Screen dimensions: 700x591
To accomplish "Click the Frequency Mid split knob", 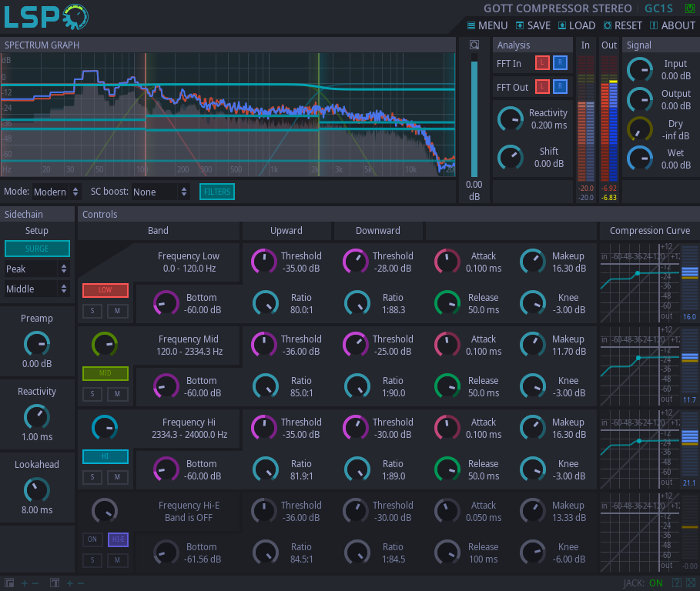I will click(105, 345).
